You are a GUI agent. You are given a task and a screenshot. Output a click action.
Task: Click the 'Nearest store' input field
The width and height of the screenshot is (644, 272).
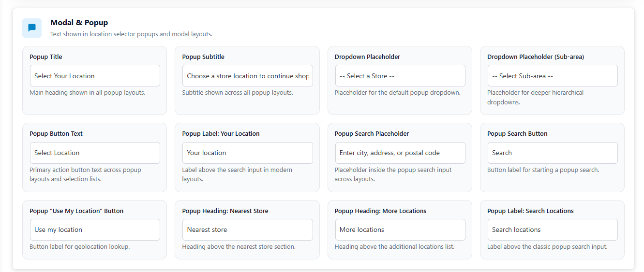click(247, 229)
